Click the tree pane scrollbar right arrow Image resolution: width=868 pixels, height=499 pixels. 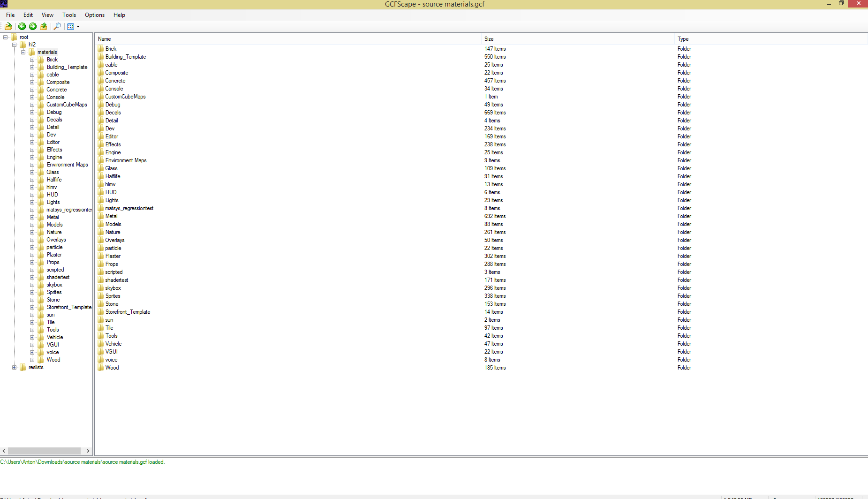tap(88, 451)
